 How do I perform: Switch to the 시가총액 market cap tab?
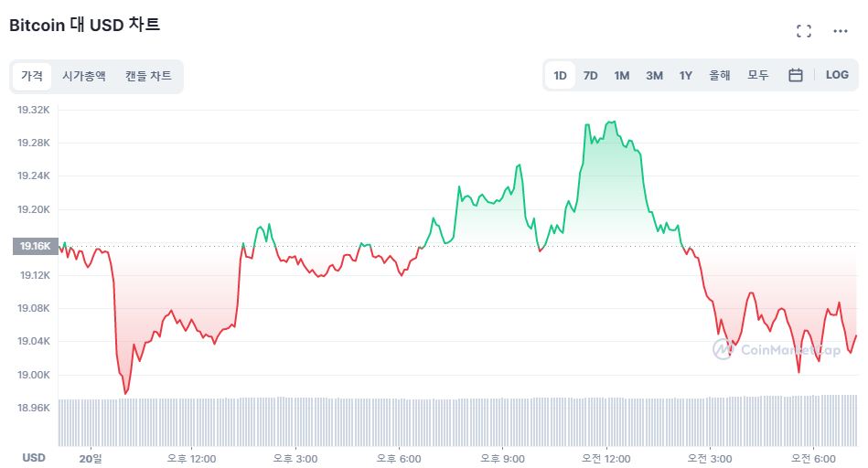tap(84, 76)
